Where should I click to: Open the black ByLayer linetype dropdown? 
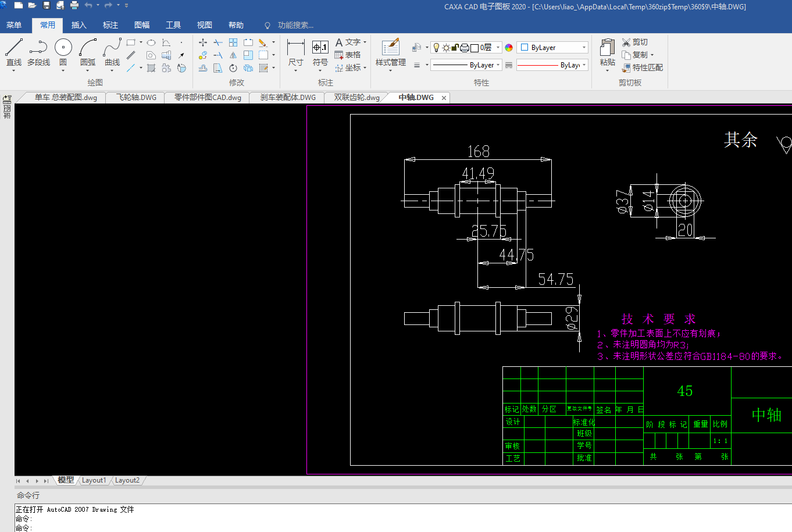[466, 65]
